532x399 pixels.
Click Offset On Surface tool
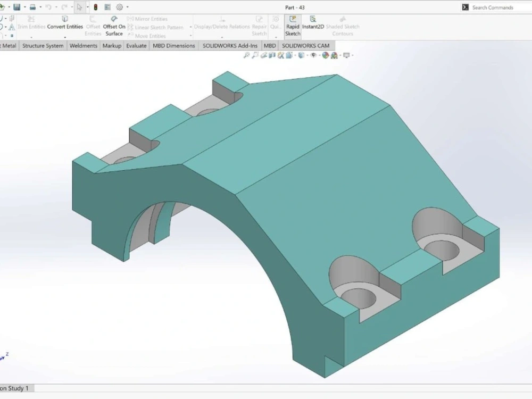114,27
